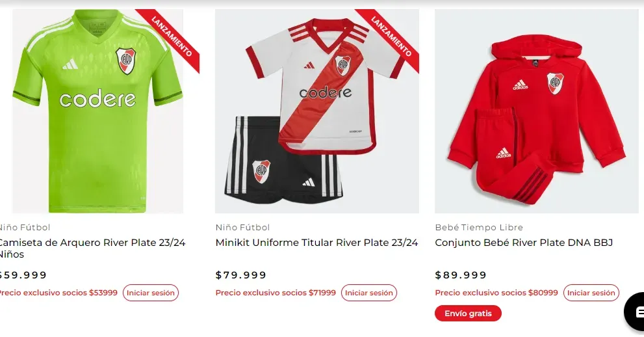Open Minikit Uniforme Titular River Plate 23/24

(316, 243)
